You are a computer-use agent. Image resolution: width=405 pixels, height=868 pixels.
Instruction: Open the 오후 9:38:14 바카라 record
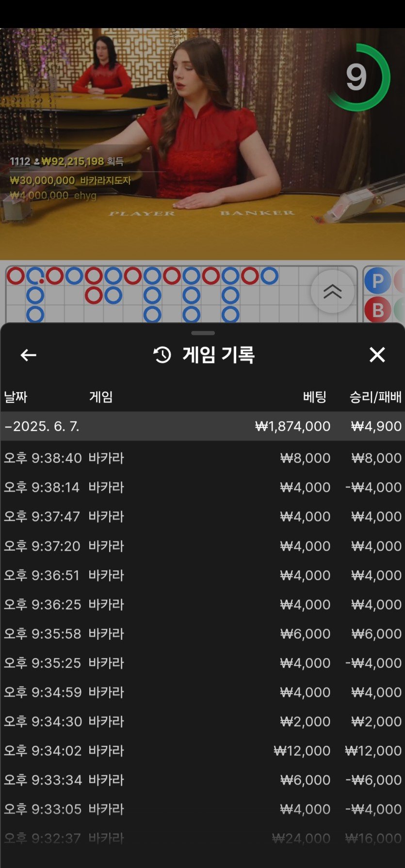tap(202, 487)
